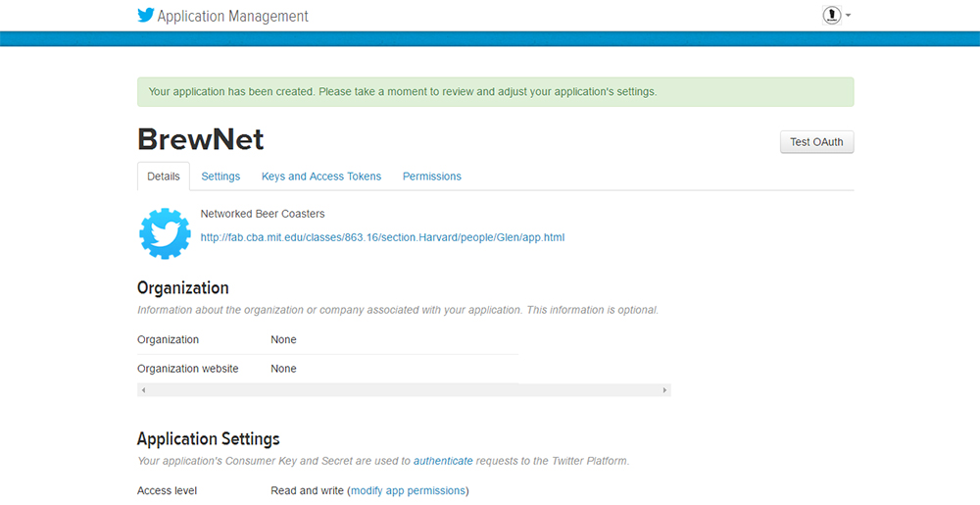Viewport: 980px width, 505px height.
Task: Open the Keys and Access Tokens tab
Action: 321,177
